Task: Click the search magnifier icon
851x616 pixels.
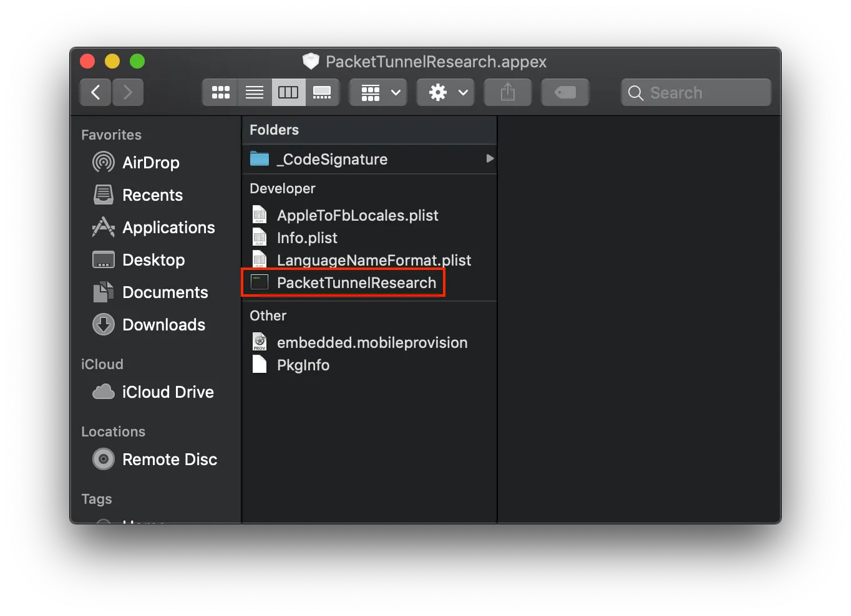Action: (x=636, y=93)
